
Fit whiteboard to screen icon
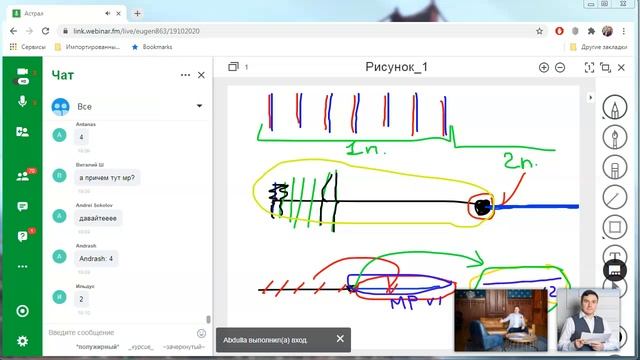589,67
